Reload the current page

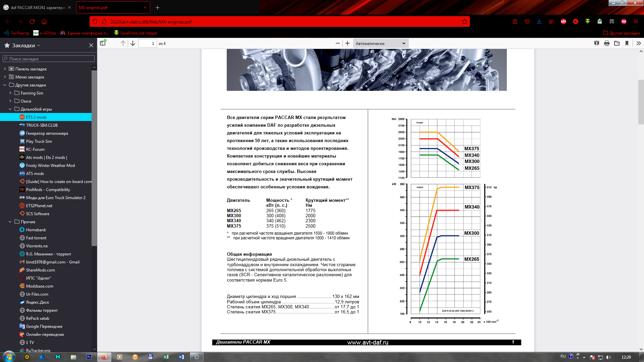(x=32, y=21)
